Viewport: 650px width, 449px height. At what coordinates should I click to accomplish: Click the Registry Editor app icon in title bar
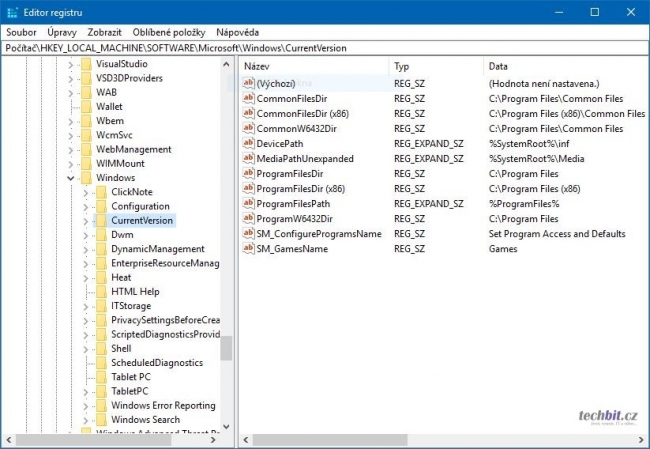pos(12,12)
